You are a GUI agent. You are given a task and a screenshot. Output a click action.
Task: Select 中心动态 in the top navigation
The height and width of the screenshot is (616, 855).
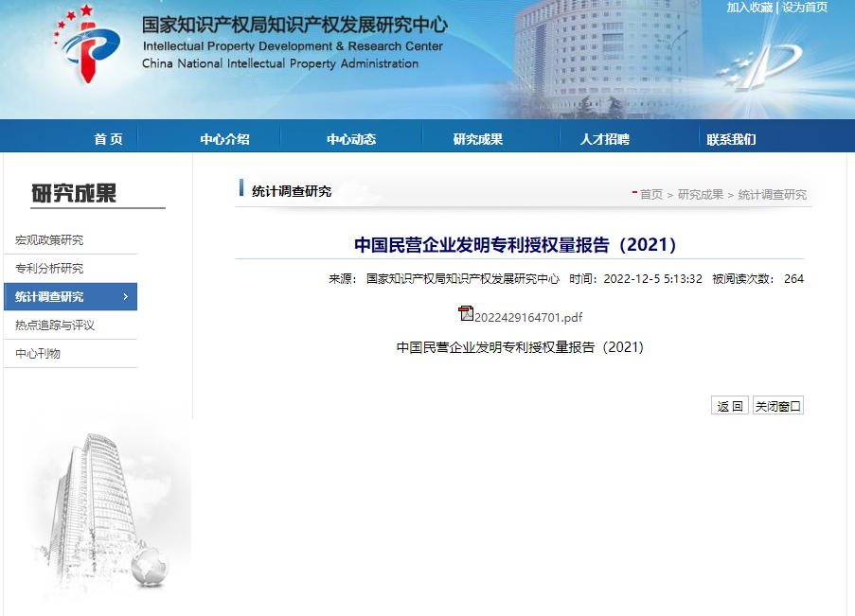(x=351, y=139)
